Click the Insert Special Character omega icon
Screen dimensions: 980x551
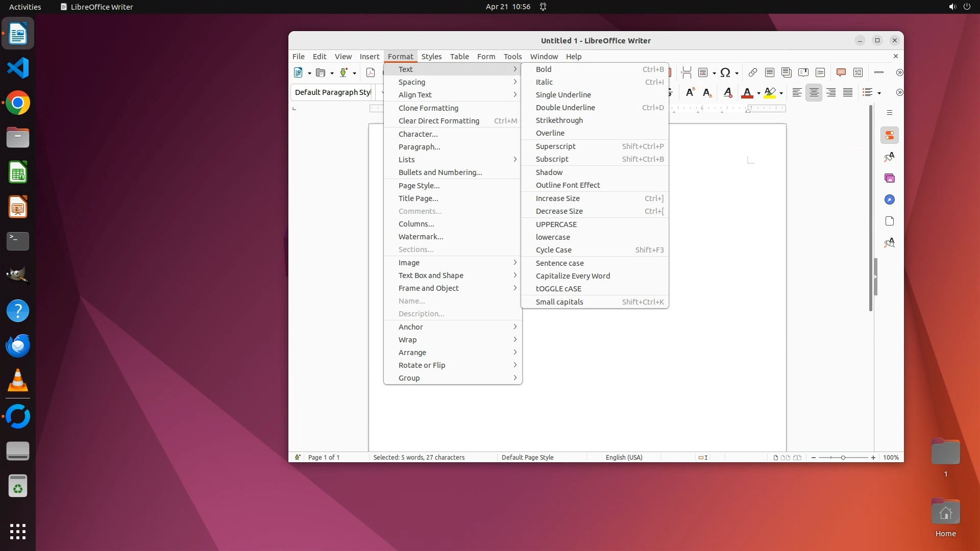coord(725,72)
